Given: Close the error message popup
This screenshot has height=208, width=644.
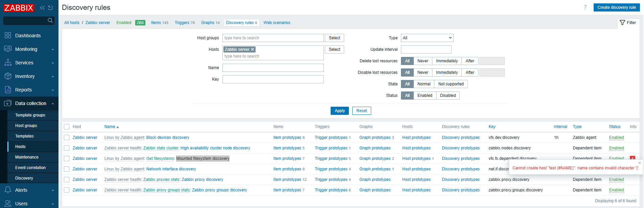Looking at the screenshot, I should coord(639,163).
